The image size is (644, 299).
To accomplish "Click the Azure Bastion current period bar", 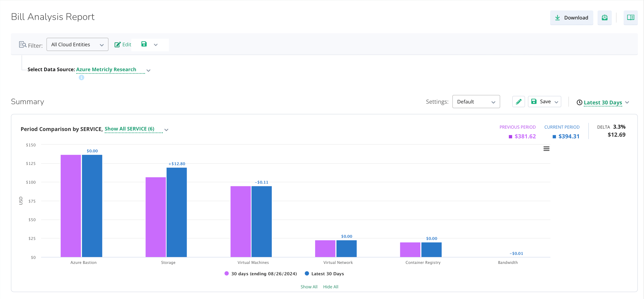I will tap(92, 206).
